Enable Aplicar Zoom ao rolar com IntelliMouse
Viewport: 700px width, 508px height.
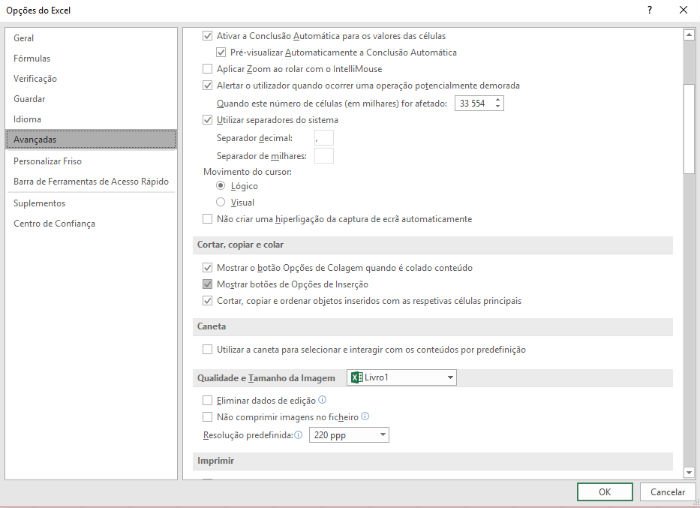pyautogui.click(x=207, y=69)
